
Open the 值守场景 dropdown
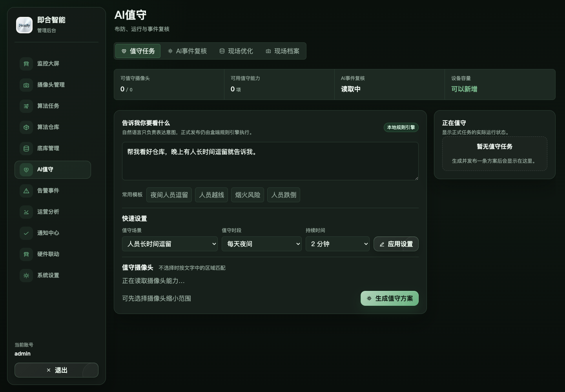170,244
